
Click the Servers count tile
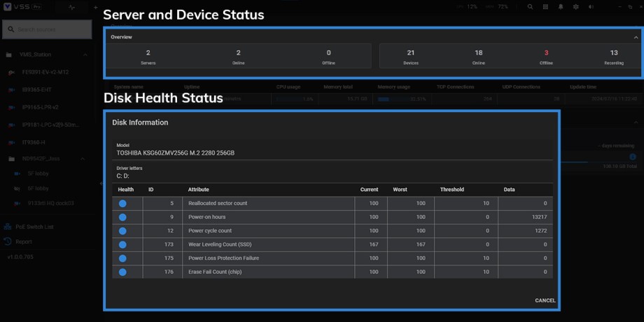pos(148,56)
